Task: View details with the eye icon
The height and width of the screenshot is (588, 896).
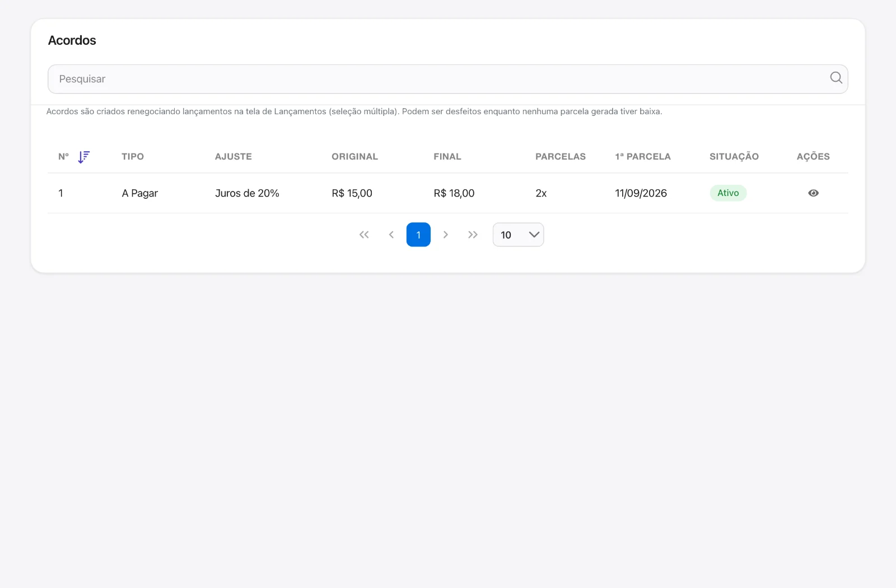Action: (814, 193)
